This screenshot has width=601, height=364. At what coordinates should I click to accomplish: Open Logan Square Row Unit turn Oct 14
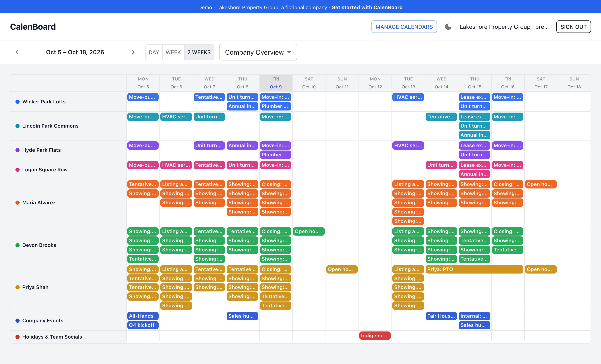441,165
